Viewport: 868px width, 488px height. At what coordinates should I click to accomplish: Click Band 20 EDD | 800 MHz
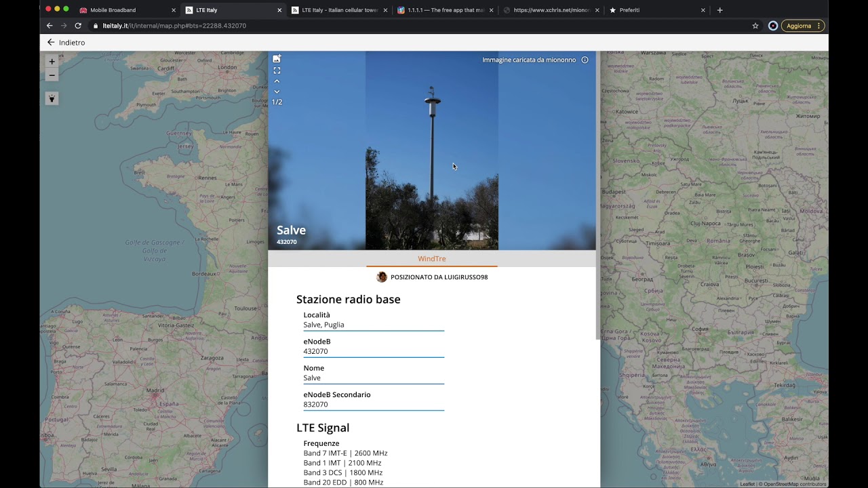point(343,483)
